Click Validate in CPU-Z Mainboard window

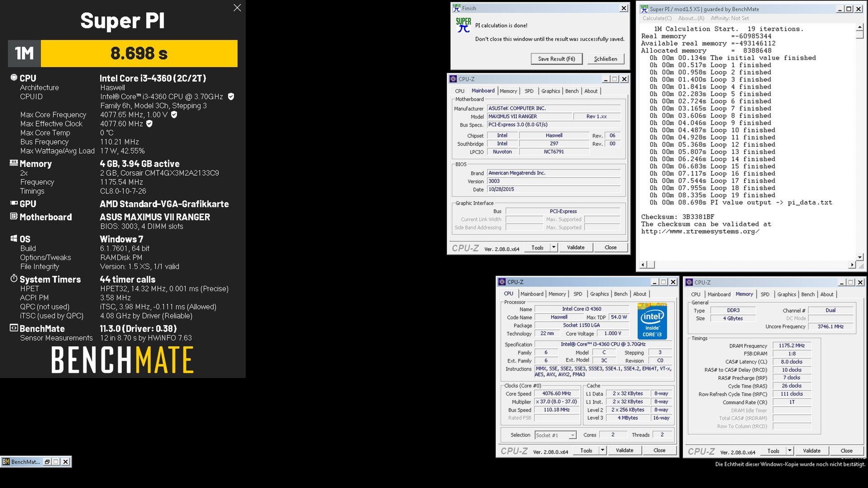pos(576,248)
